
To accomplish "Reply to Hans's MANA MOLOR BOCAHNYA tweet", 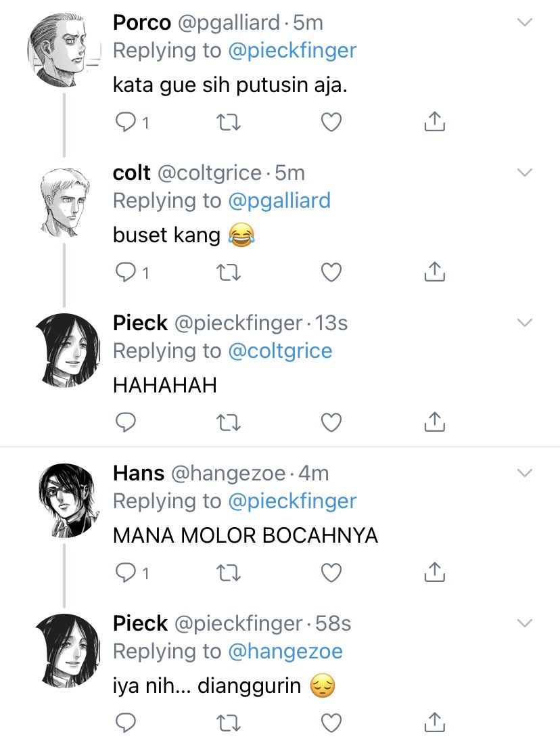I will tap(126, 572).
